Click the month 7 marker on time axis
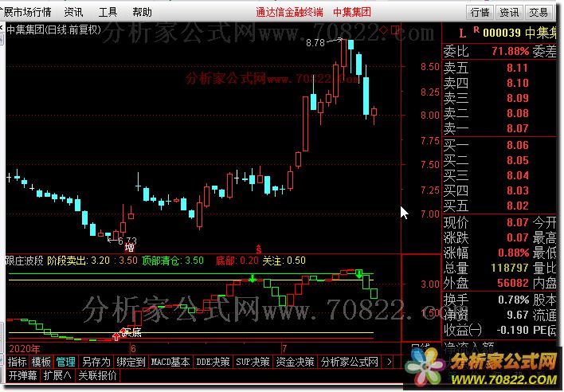 pyautogui.click(x=284, y=348)
